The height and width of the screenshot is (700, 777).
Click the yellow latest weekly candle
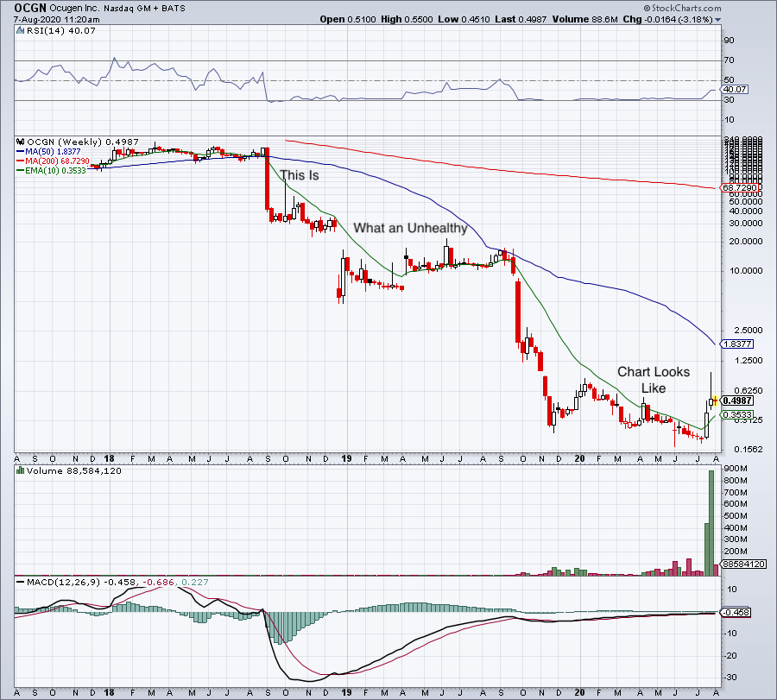point(716,400)
